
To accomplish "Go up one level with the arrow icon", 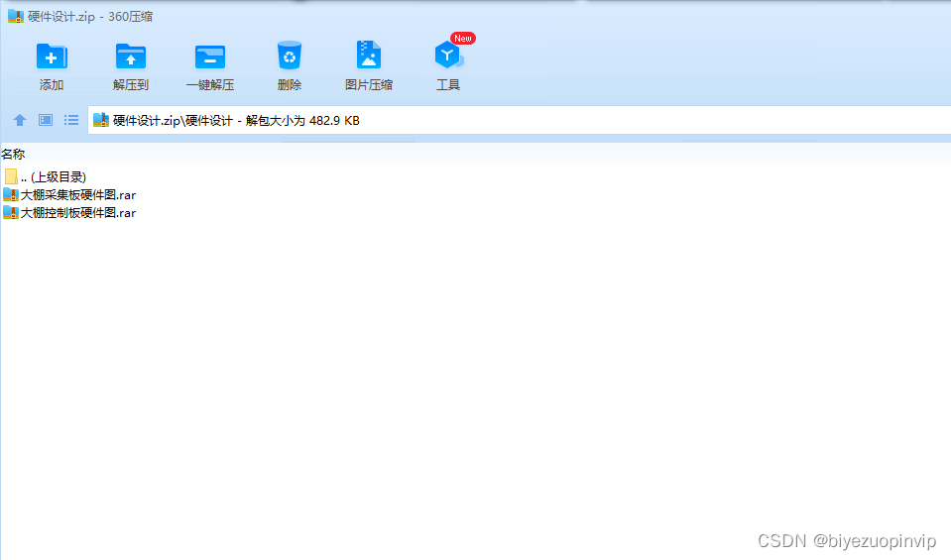I will pos(20,120).
